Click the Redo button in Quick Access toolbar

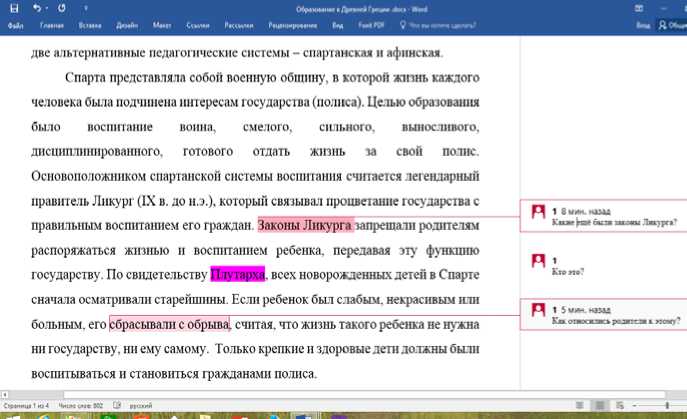(x=59, y=8)
